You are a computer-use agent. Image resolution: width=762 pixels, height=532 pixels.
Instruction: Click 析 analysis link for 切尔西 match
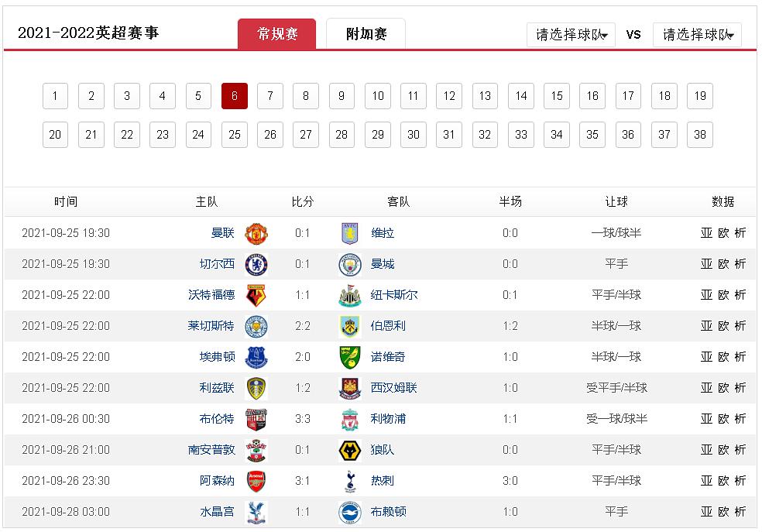[740, 264]
